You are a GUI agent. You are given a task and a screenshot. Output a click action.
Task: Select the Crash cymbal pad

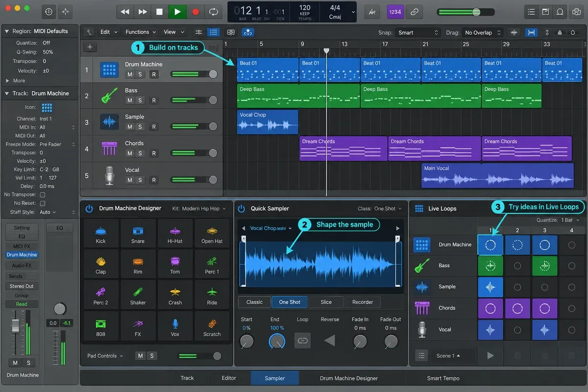(175, 295)
